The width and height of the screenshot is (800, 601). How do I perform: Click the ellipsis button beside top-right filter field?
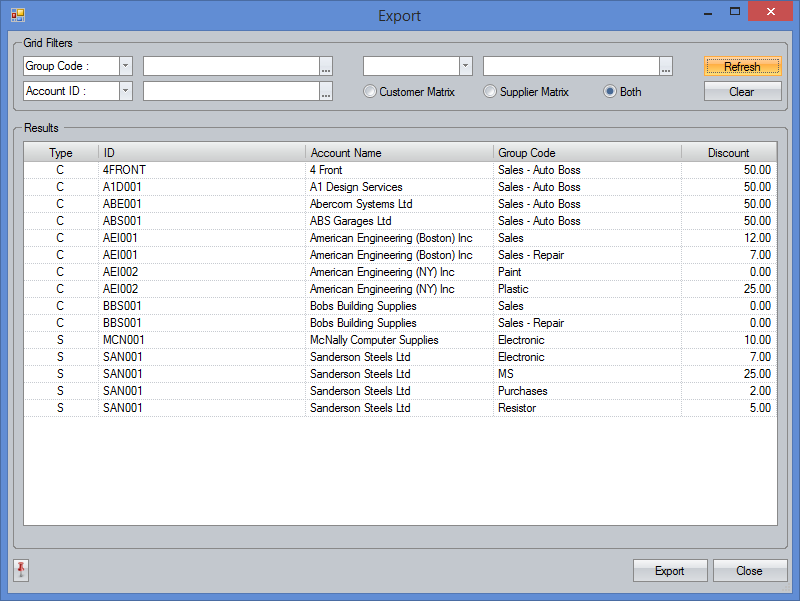tap(666, 67)
